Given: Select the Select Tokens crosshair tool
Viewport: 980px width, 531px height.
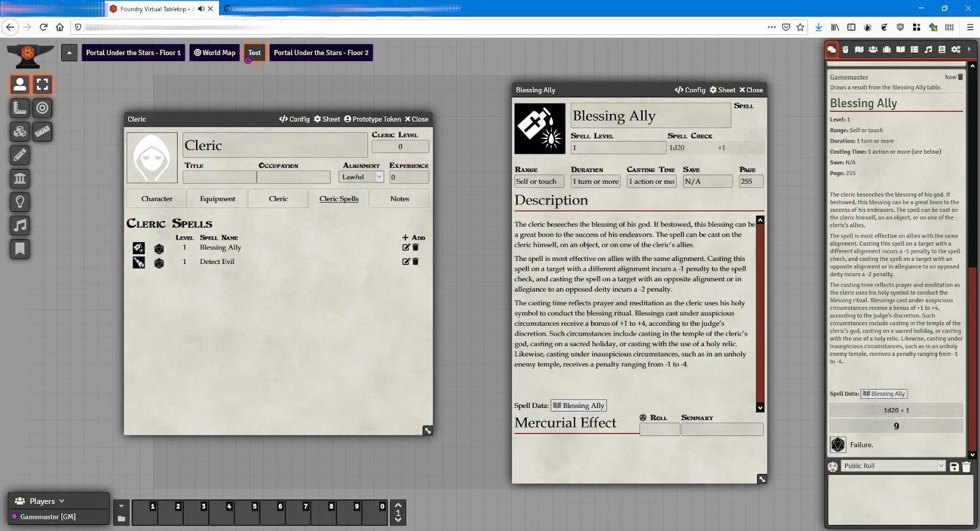Looking at the screenshot, I should (42, 85).
